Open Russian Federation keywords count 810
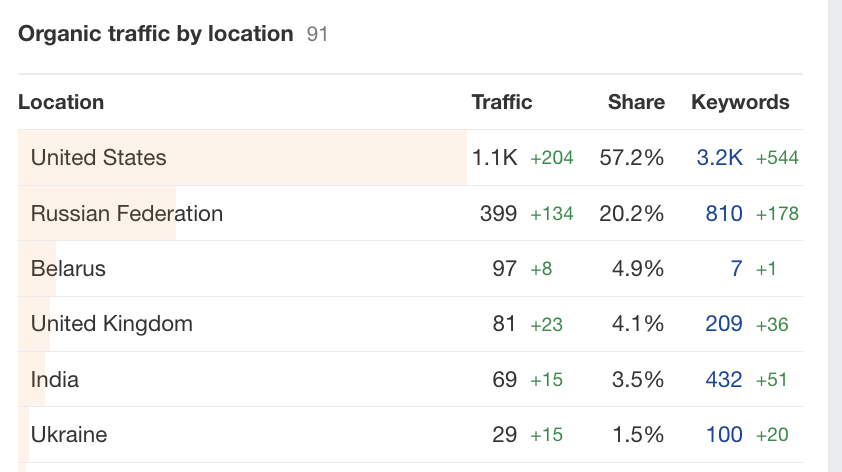Screen dimensions: 842x472 click(724, 214)
